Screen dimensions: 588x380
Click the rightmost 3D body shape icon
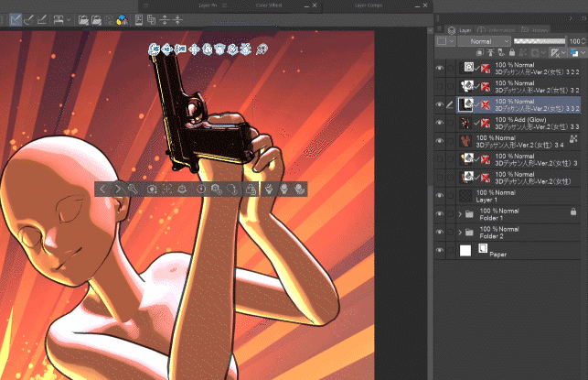pos(300,189)
